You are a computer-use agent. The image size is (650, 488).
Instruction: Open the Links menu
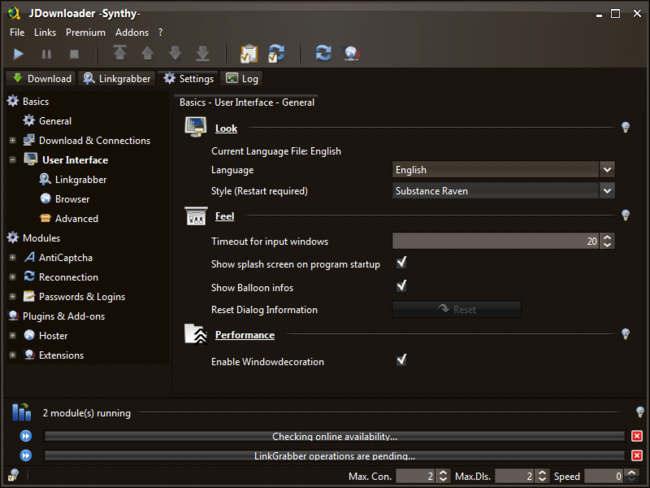[45, 32]
